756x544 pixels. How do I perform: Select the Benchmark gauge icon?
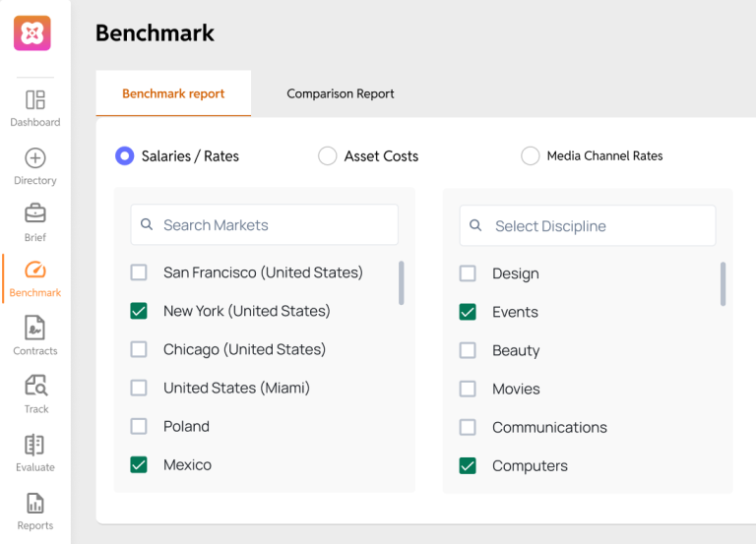[x=35, y=270]
